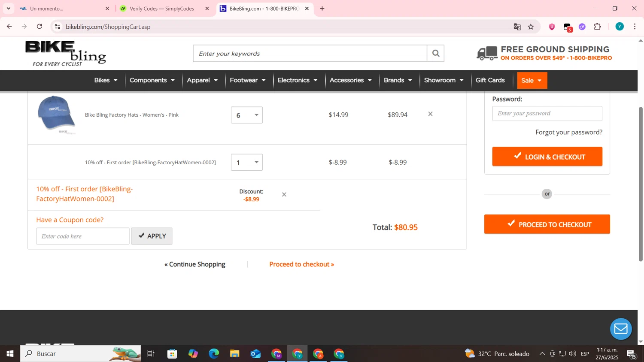Image resolution: width=644 pixels, height=362 pixels.
Task: Open File Explorer from the taskbar
Action: coord(234,354)
